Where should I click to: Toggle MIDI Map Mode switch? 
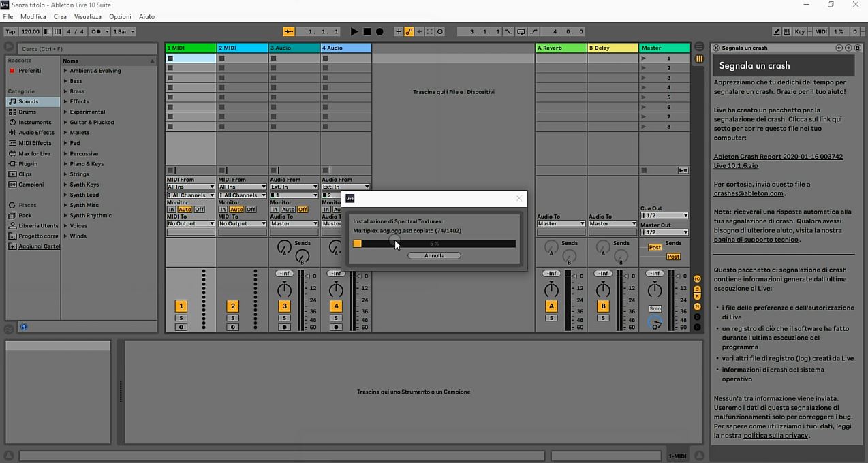821,31
